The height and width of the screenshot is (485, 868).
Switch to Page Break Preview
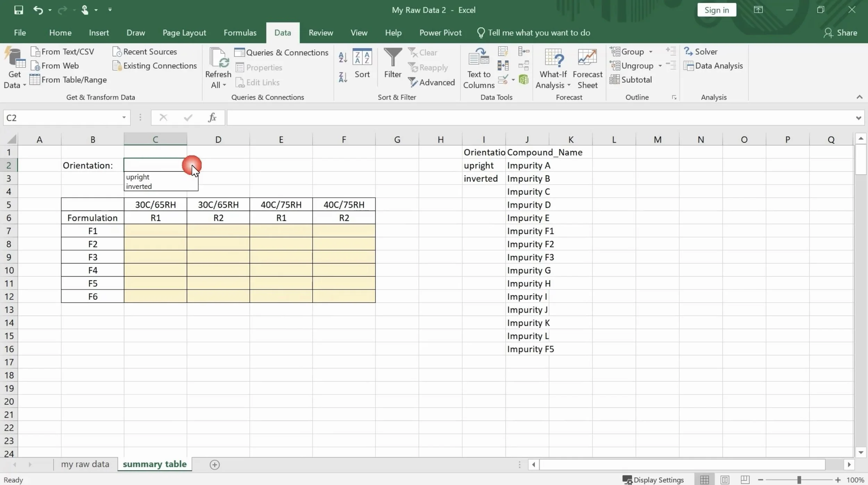coord(745,480)
